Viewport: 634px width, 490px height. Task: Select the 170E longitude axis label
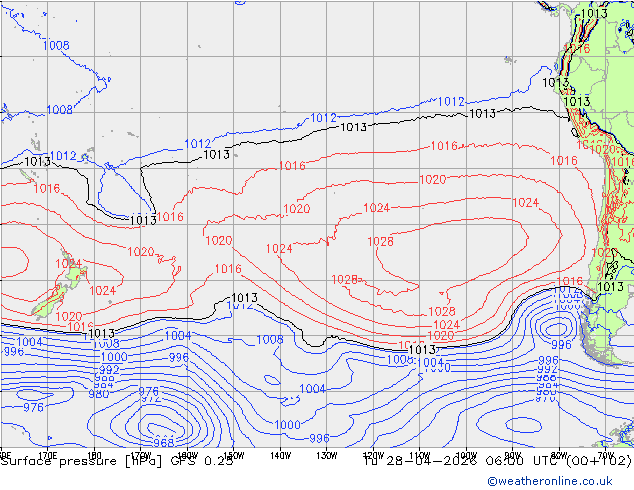pyautogui.click(x=48, y=456)
